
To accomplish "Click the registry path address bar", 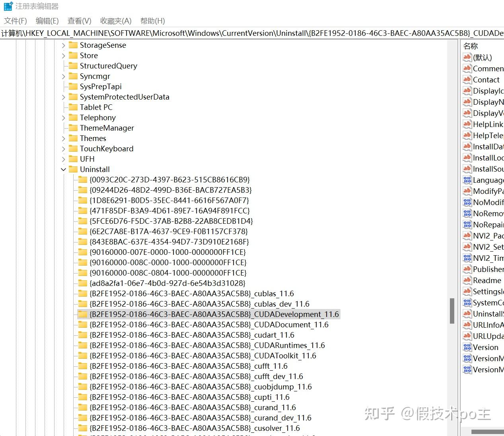I will (x=252, y=33).
